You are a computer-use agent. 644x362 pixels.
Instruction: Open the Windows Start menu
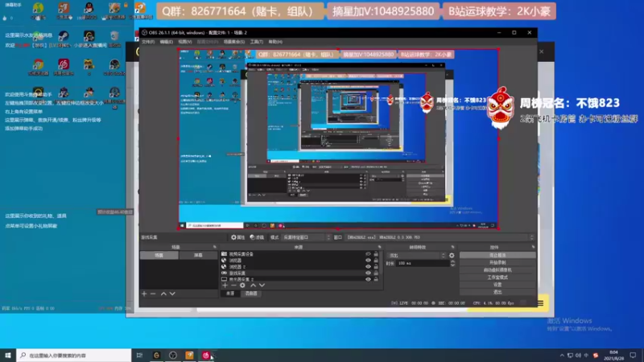tap(8, 356)
